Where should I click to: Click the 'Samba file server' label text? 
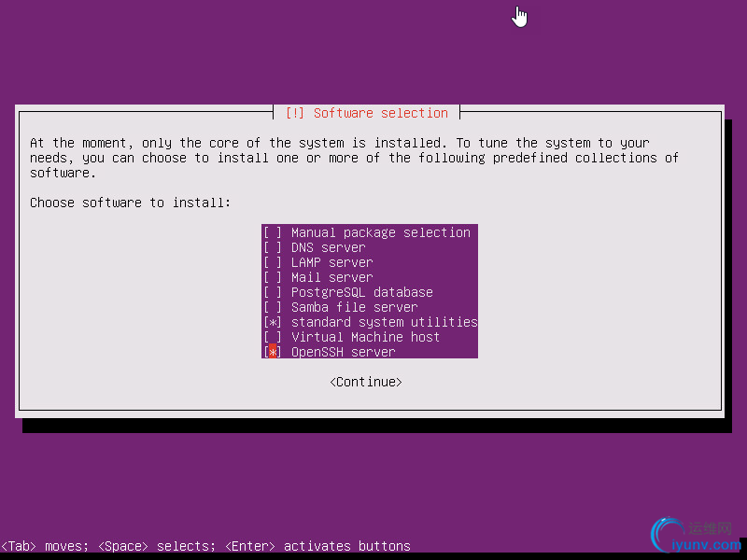[355, 307]
